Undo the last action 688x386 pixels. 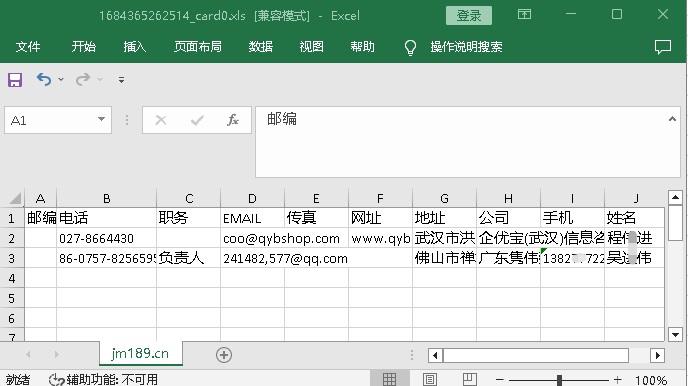point(44,79)
